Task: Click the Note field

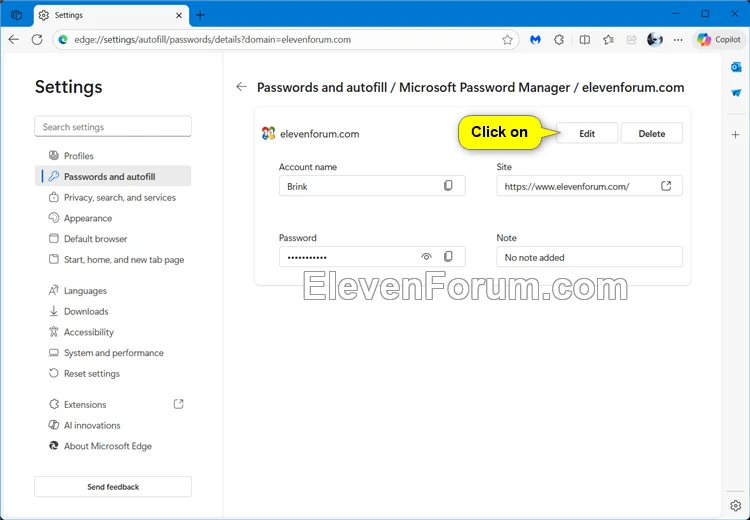Action: (x=589, y=257)
